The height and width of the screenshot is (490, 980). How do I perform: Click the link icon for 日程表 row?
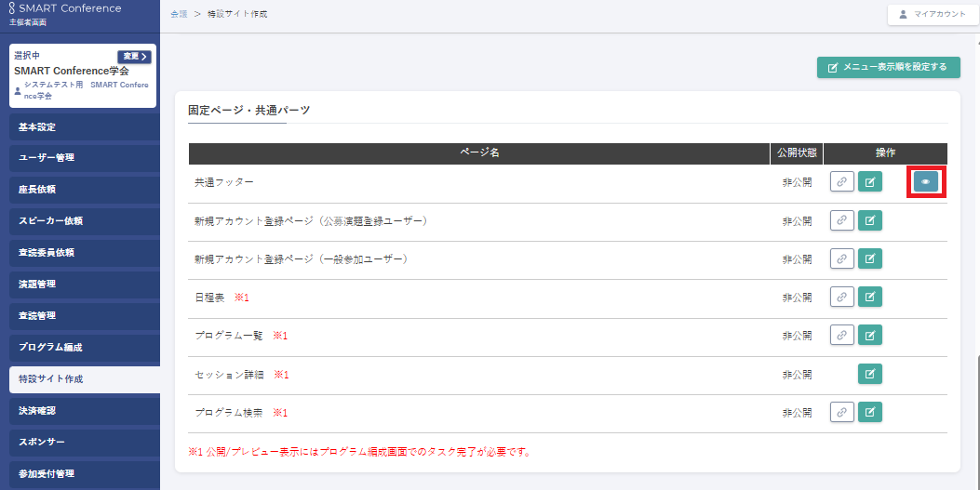pos(841,297)
